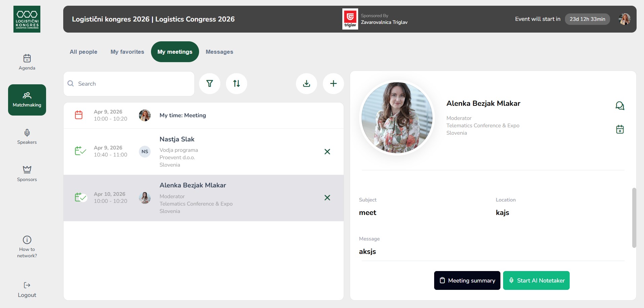The height and width of the screenshot is (308, 644).
Task: Log out of the event platform
Action: pos(27,290)
